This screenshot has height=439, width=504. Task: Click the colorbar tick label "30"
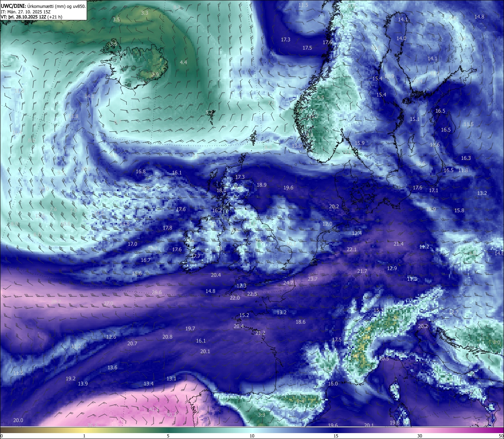[x=420, y=436]
